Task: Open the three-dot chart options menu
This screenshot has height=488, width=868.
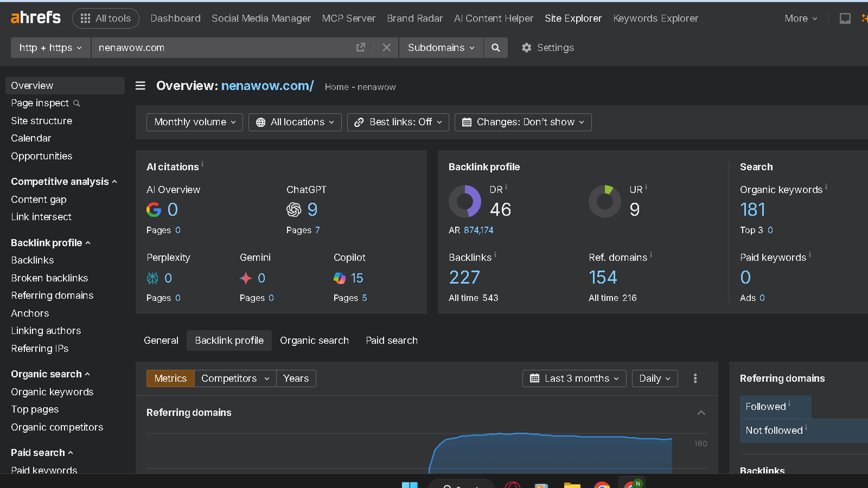Action: [x=695, y=378]
